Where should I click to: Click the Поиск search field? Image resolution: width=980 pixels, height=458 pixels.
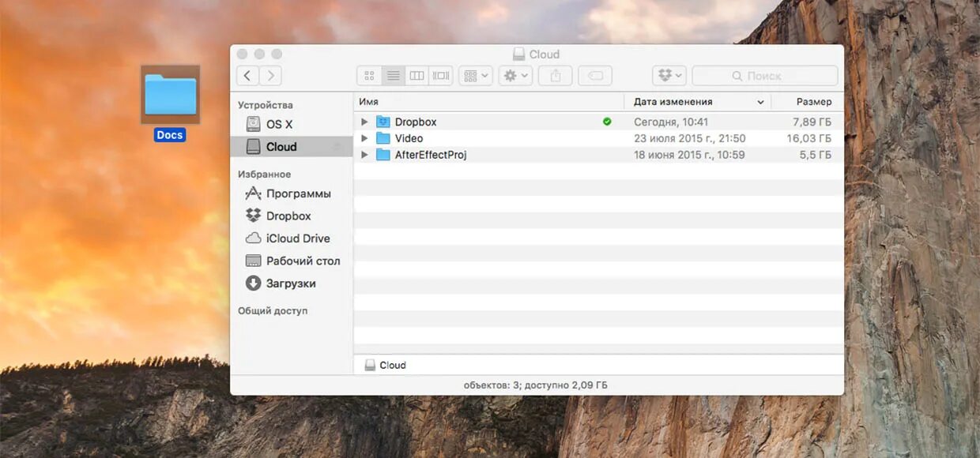coord(765,76)
